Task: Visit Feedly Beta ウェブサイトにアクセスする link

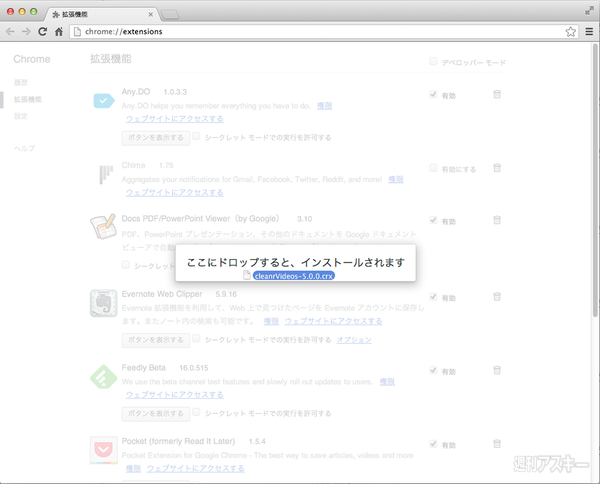Action: click(x=174, y=395)
